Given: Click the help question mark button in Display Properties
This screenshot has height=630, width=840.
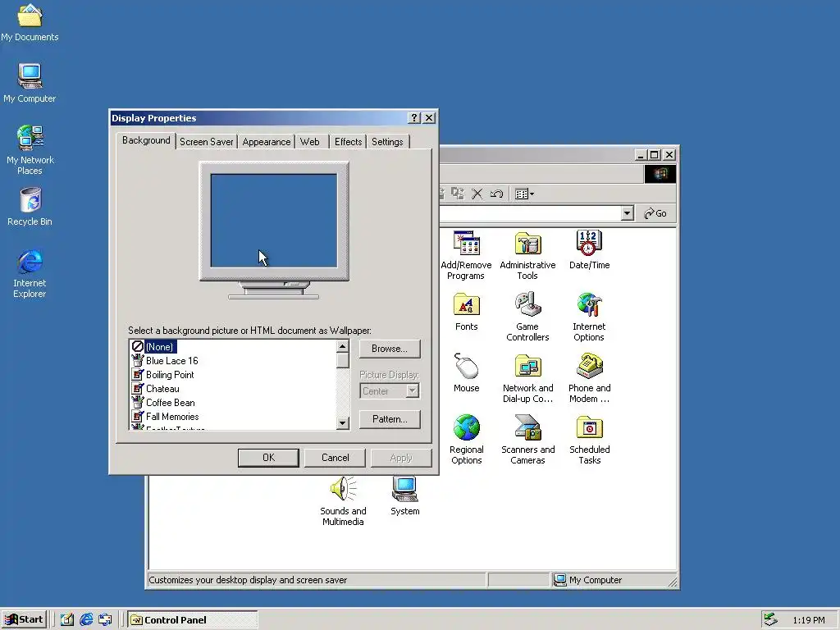Looking at the screenshot, I should (x=414, y=118).
